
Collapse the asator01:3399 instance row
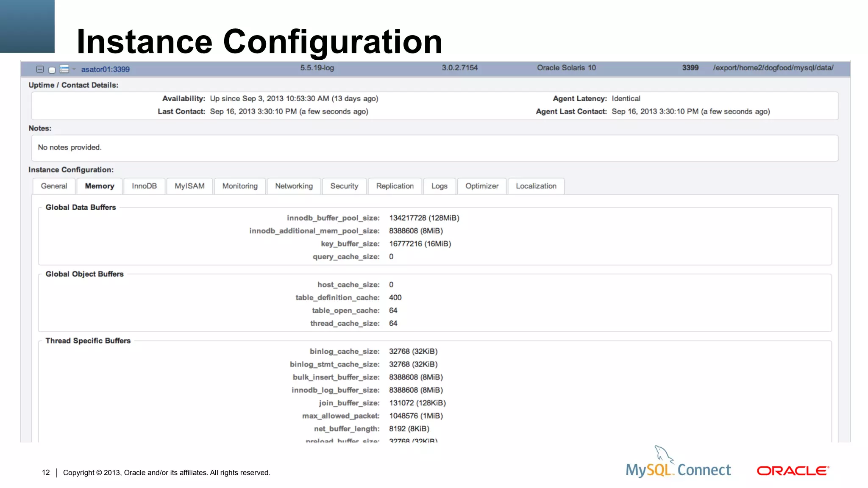tap(40, 69)
